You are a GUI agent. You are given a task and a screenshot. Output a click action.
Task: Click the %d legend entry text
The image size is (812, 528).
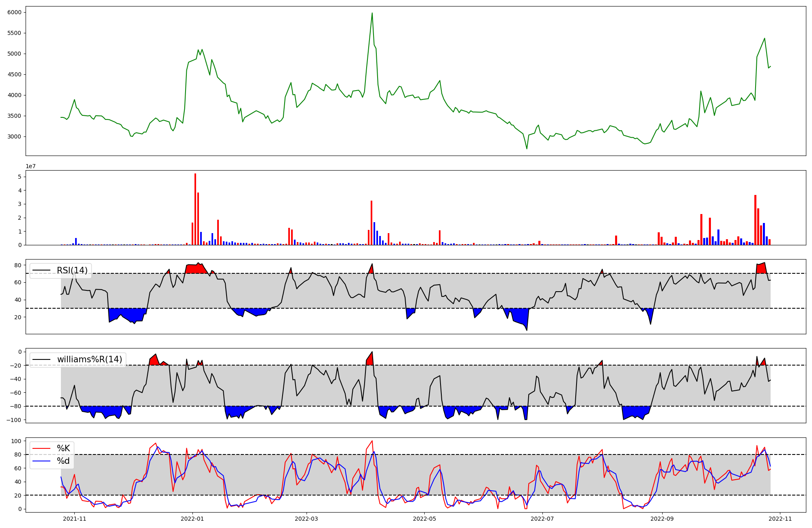pos(63,461)
